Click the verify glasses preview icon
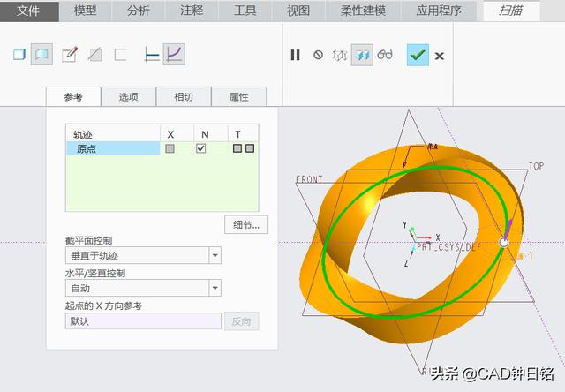Viewport: 565px width, 392px height. point(385,55)
